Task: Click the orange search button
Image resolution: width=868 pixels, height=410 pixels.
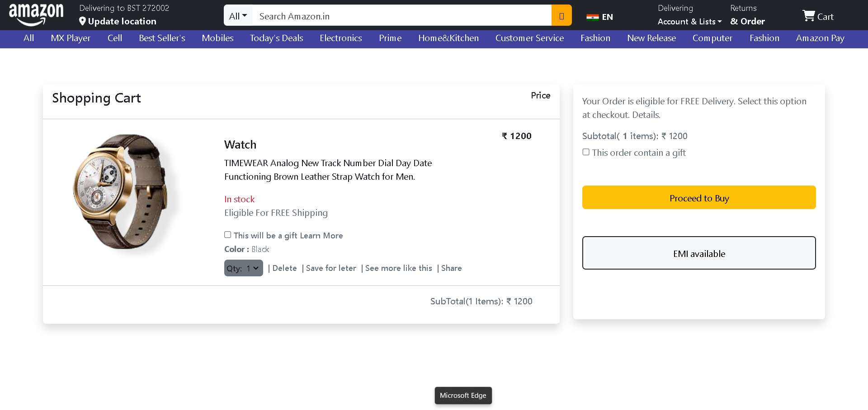Action: point(561,15)
